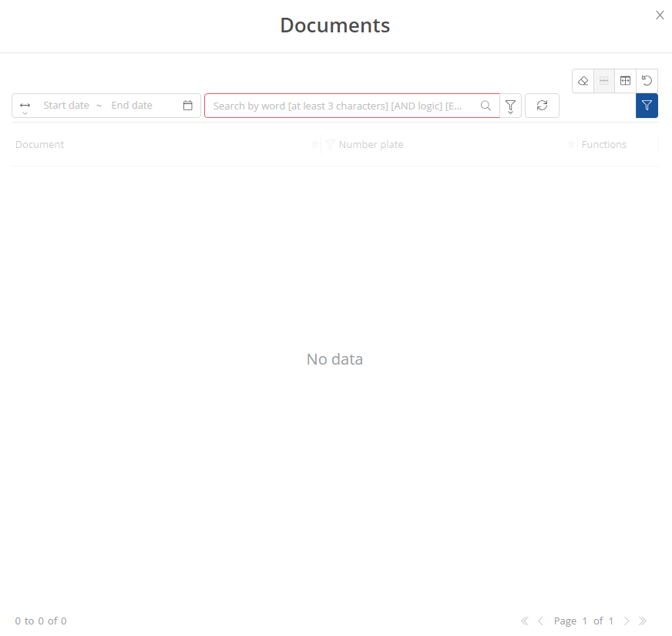The height and width of the screenshot is (636, 672).
Task: Toggle the row density icon
Action: [x=604, y=81]
